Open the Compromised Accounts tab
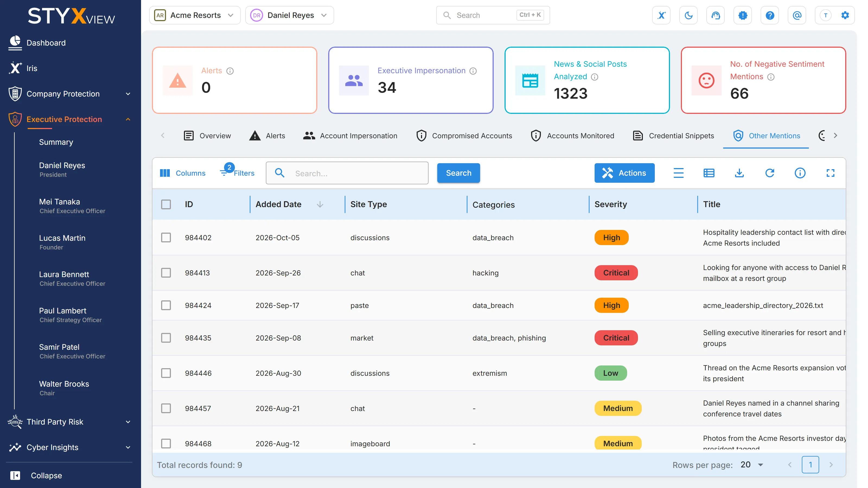The width and height of the screenshot is (868, 488). (x=464, y=136)
